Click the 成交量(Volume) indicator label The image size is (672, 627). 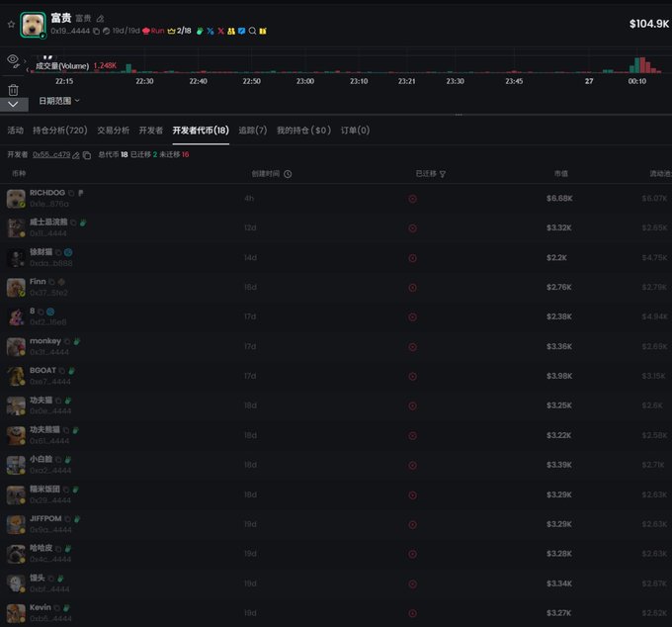click(x=62, y=66)
